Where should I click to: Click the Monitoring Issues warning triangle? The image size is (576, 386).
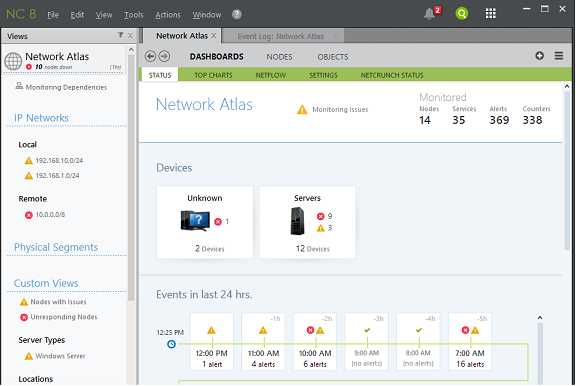302,109
